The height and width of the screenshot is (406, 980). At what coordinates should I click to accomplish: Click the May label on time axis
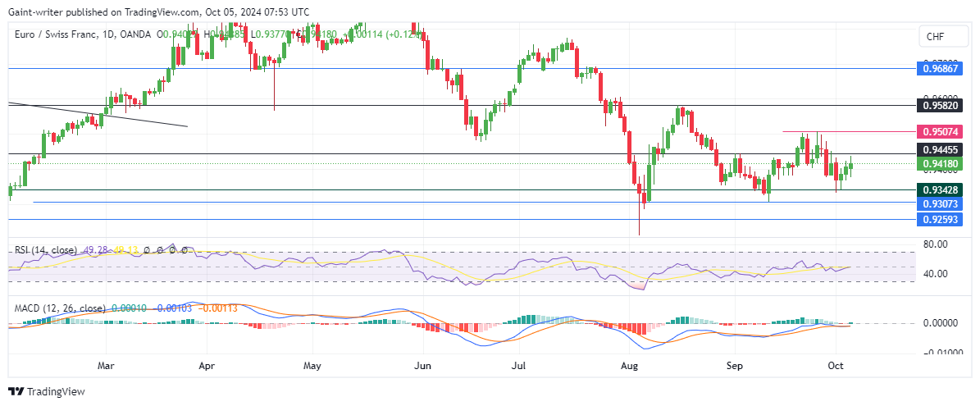coord(312,366)
